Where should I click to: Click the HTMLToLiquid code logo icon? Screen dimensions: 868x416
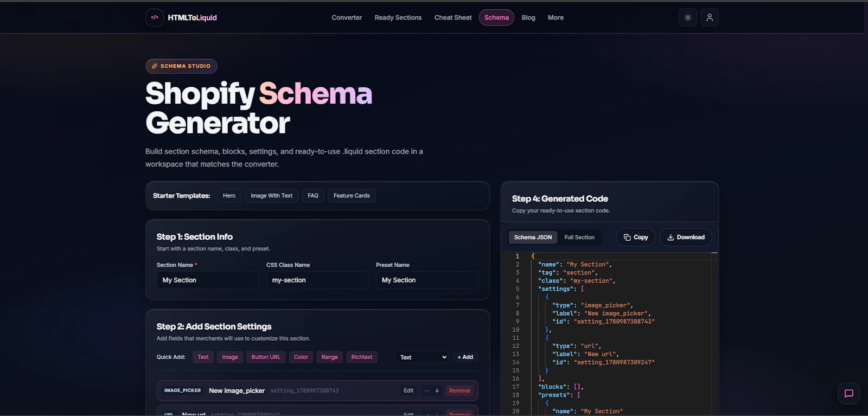tap(155, 17)
